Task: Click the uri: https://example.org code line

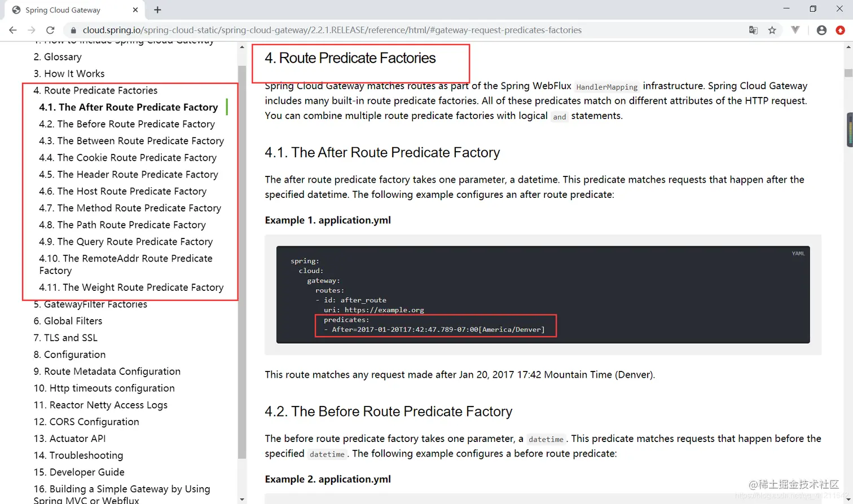Action: point(373,310)
